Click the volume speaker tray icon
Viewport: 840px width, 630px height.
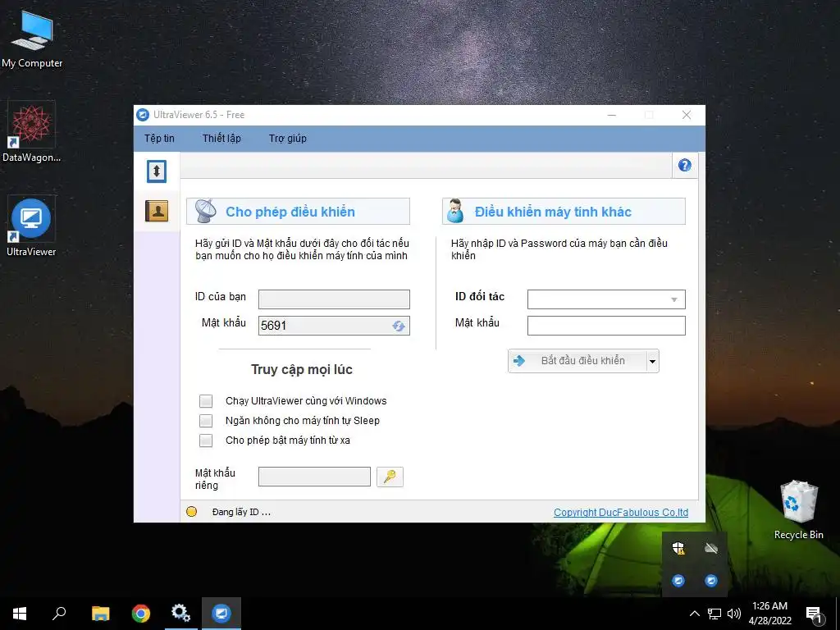734,614
